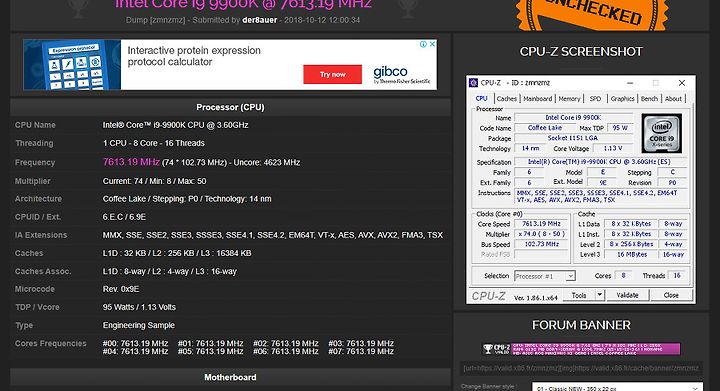Click the protein expression calculator ad image
The width and height of the screenshot is (720, 391).
click(x=72, y=65)
